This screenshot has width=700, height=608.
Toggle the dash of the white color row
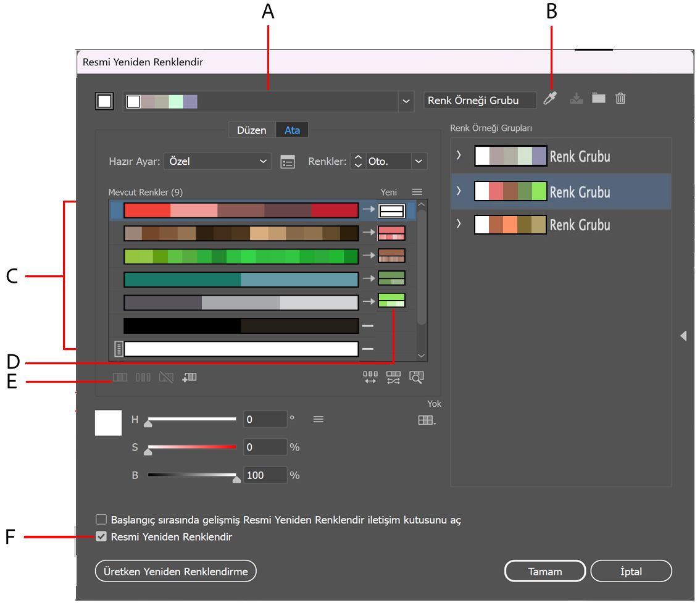(x=367, y=349)
